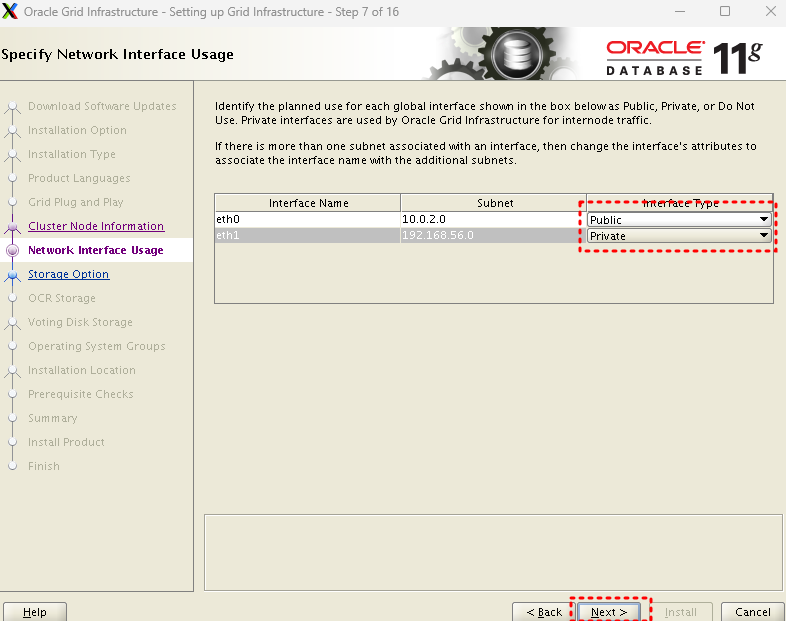Click the Next button
The height and width of the screenshot is (621, 786).
pyautogui.click(x=609, y=612)
